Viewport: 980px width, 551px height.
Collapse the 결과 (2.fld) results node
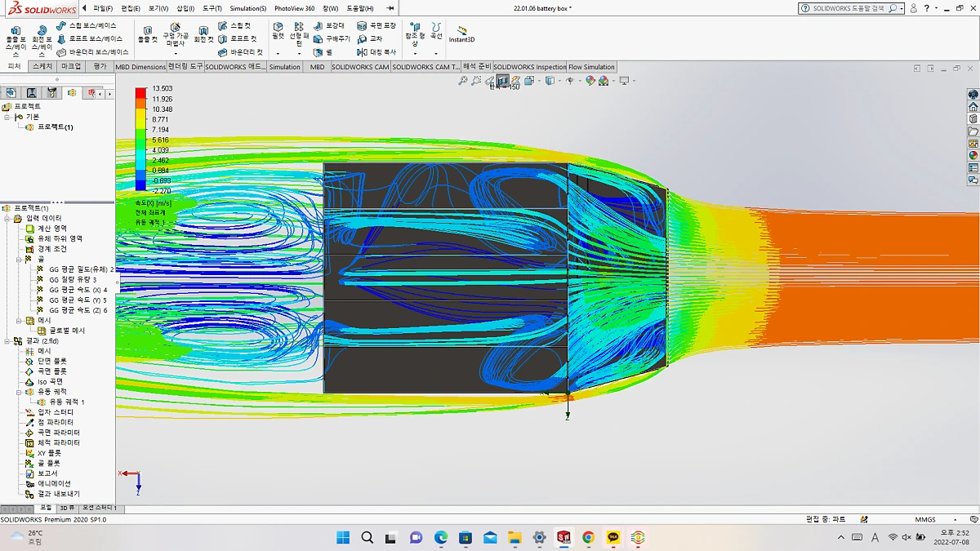pyautogui.click(x=7, y=341)
